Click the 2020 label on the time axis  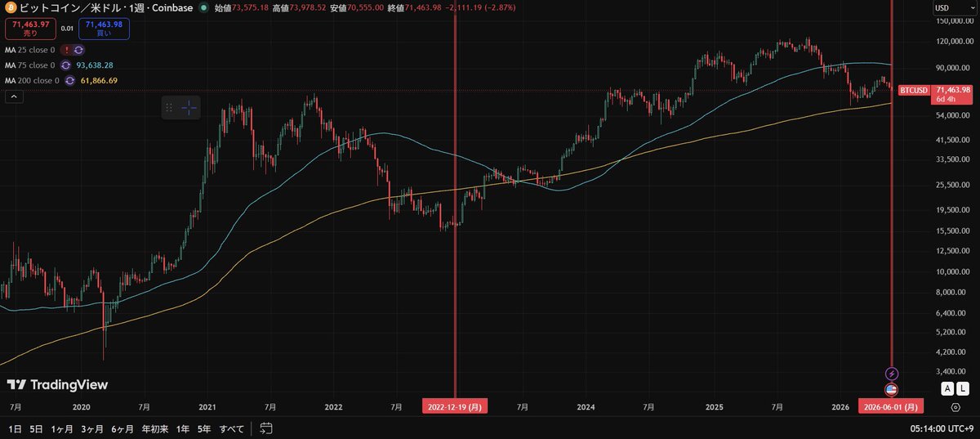pos(81,406)
